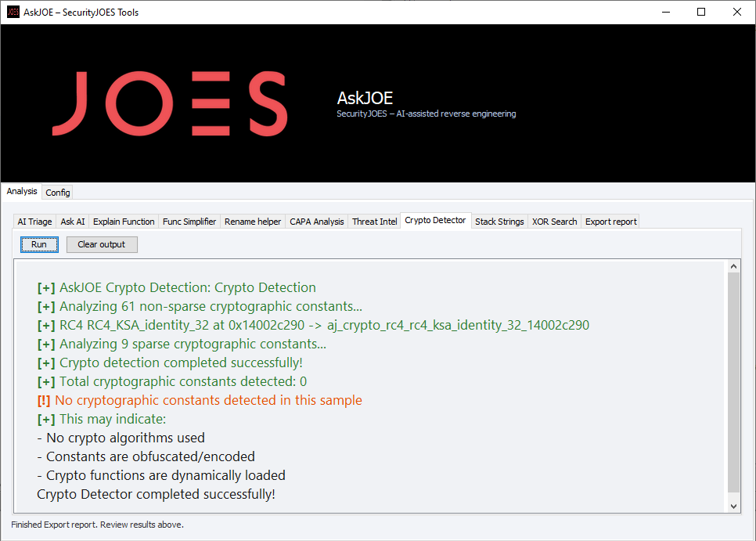Go to the Explain Function tab
This screenshot has width=756, height=541.
click(x=124, y=222)
